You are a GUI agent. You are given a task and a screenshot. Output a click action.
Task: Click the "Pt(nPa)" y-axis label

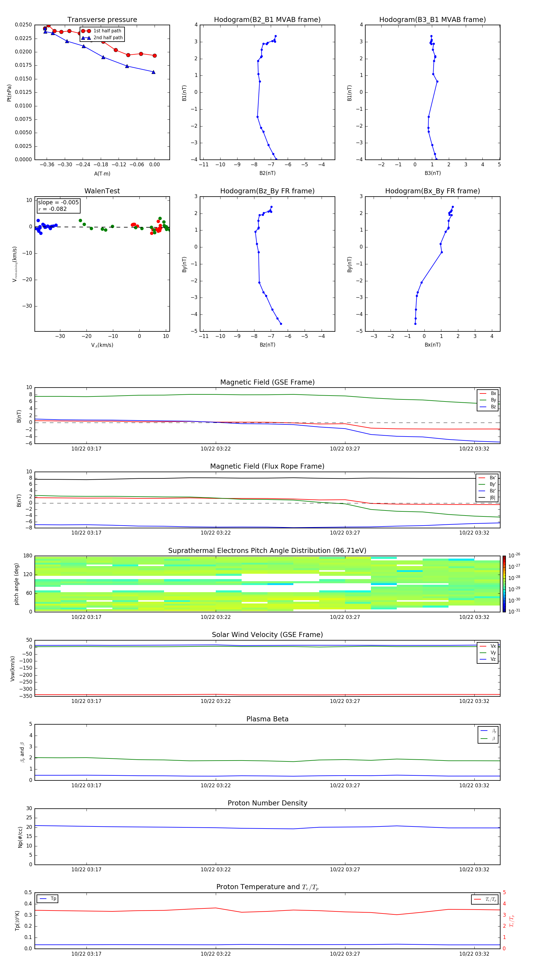click(9, 93)
